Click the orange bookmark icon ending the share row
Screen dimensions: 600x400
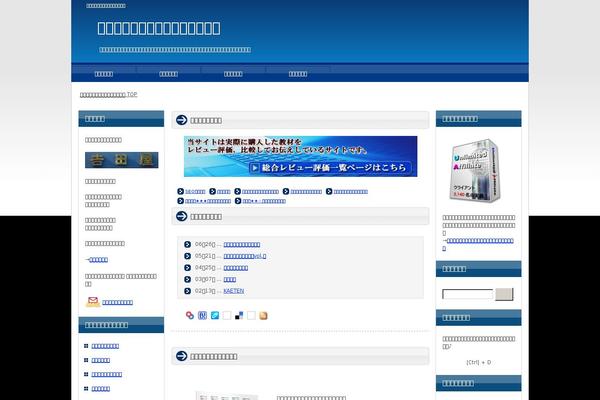[x=263, y=315]
